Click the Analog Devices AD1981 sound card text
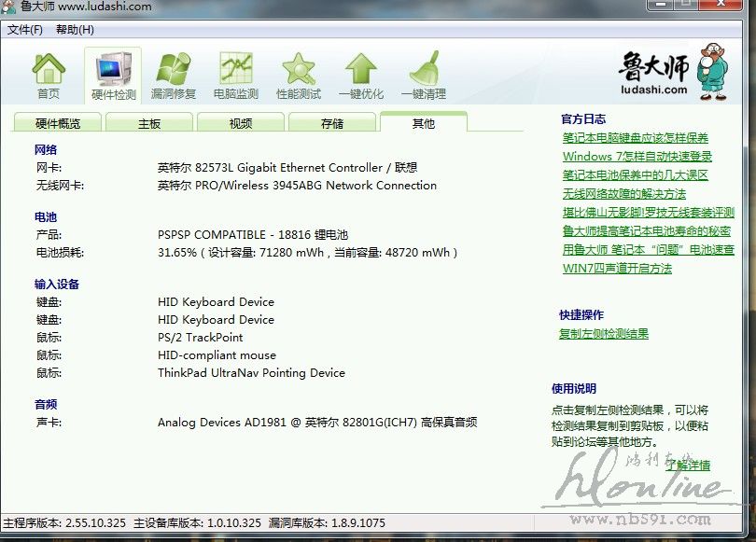Image resolution: width=756 pixels, height=542 pixels. [317, 423]
